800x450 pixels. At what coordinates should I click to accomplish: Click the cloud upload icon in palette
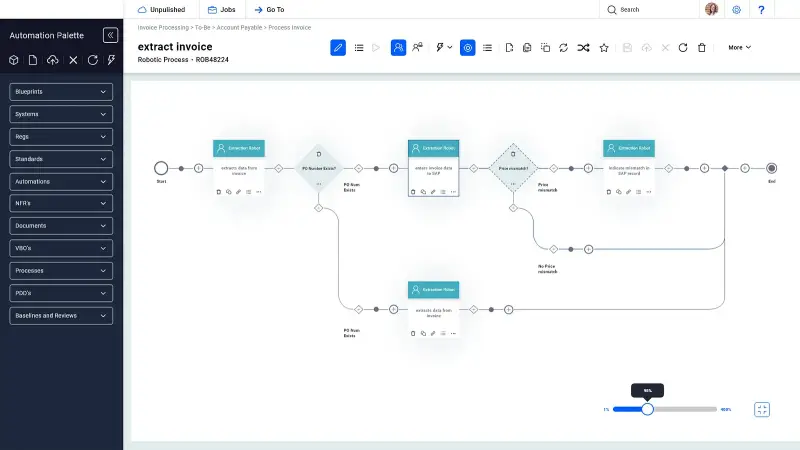pyautogui.click(x=53, y=60)
